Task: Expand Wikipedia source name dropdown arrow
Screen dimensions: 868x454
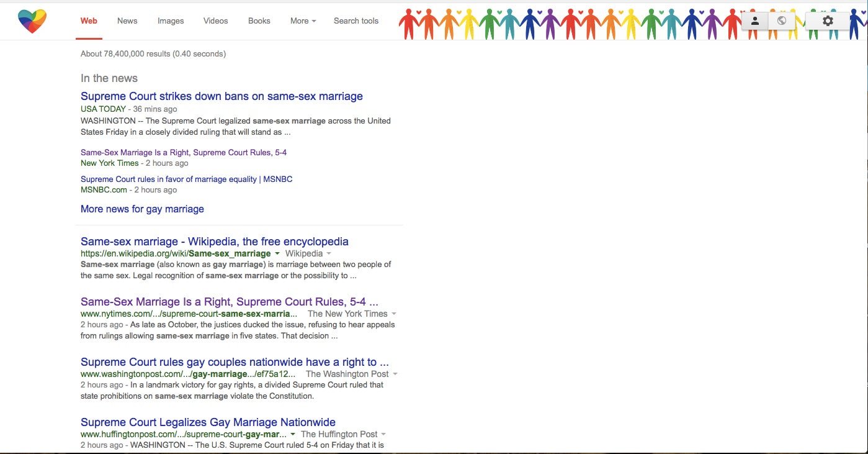Action: tap(329, 254)
